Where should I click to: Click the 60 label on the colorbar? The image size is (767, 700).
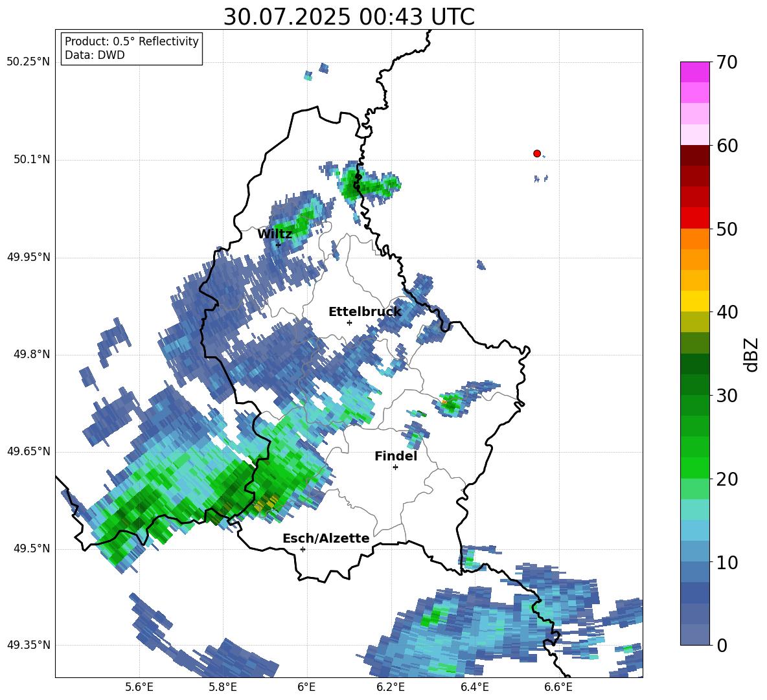click(727, 146)
